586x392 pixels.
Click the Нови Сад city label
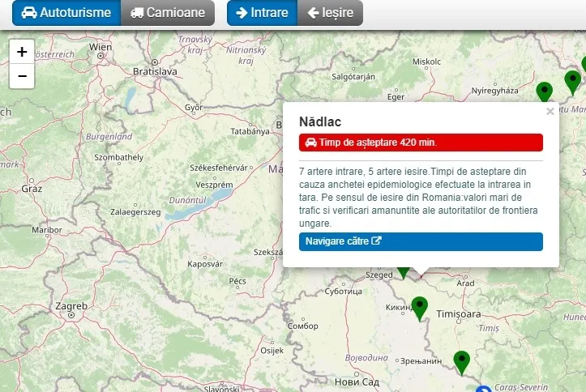tap(357, 382)
